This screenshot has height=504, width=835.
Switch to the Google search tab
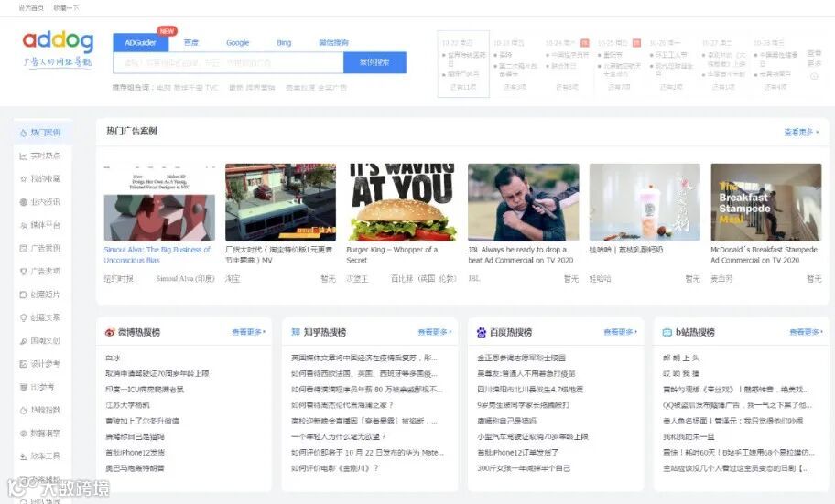click(x=237, y=43)
